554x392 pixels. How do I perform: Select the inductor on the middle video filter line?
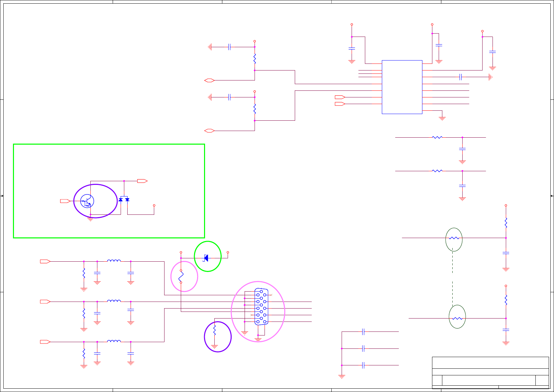tap(114, 301)
